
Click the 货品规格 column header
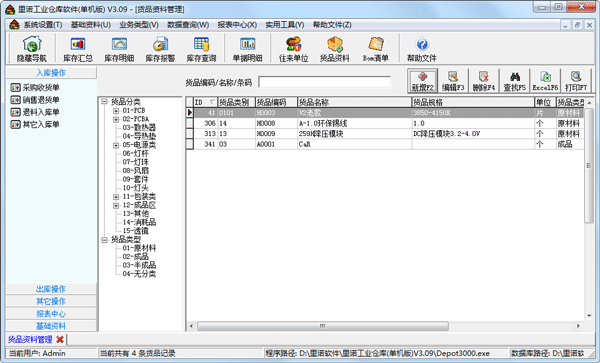pos(473,102)
